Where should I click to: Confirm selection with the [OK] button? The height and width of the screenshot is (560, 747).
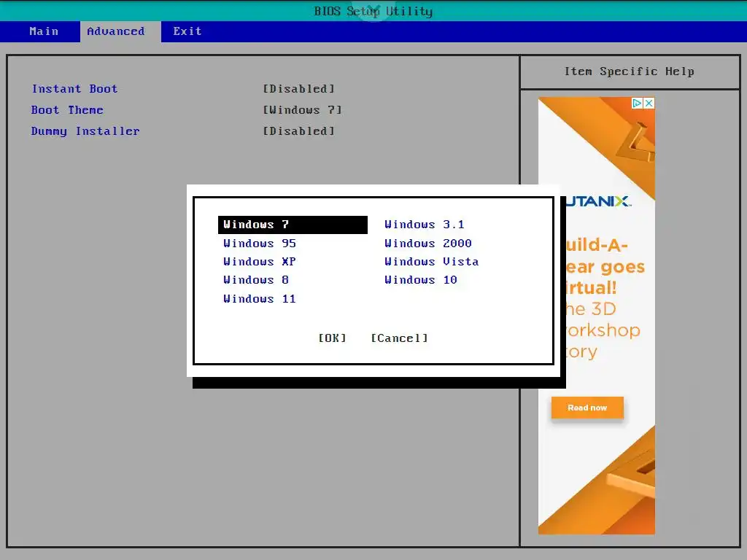332,338
